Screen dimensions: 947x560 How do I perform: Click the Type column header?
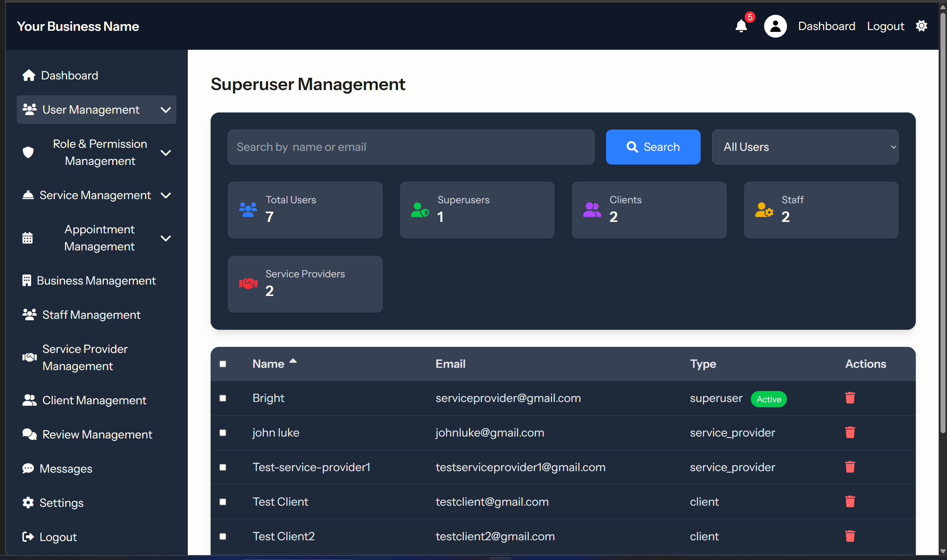pyautogui.click(x=703, y=364)
